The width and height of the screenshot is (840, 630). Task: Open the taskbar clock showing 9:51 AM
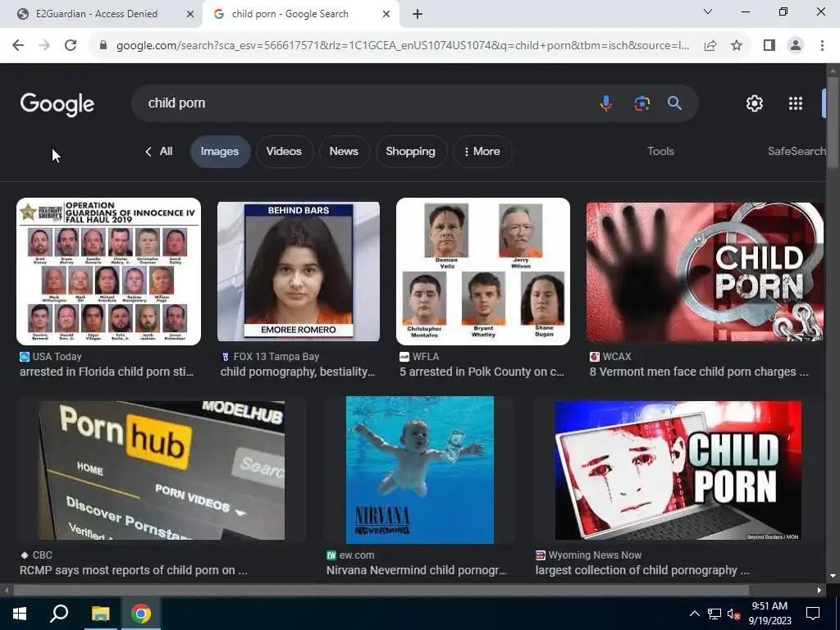coord(769,614)
